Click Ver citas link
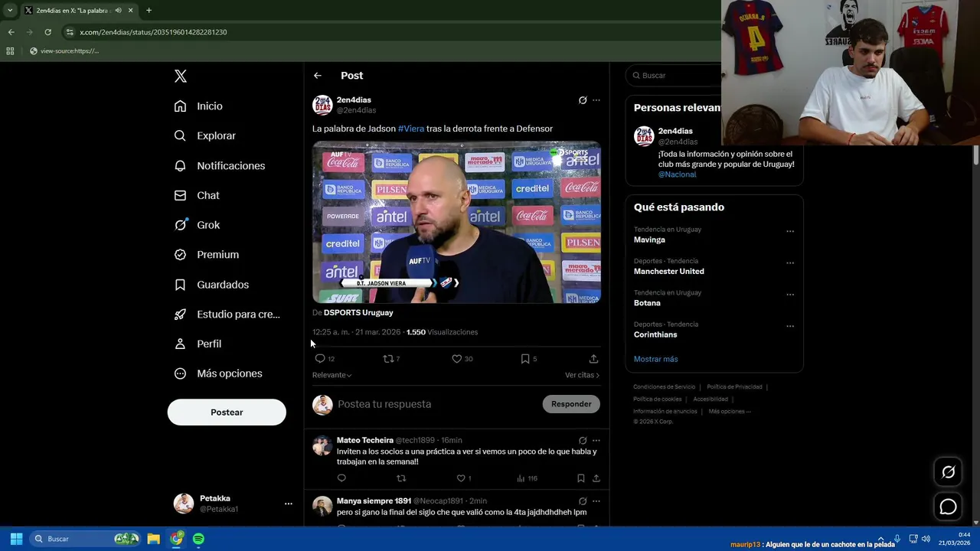This screenshot has width=980, height=551. [582, 375]
